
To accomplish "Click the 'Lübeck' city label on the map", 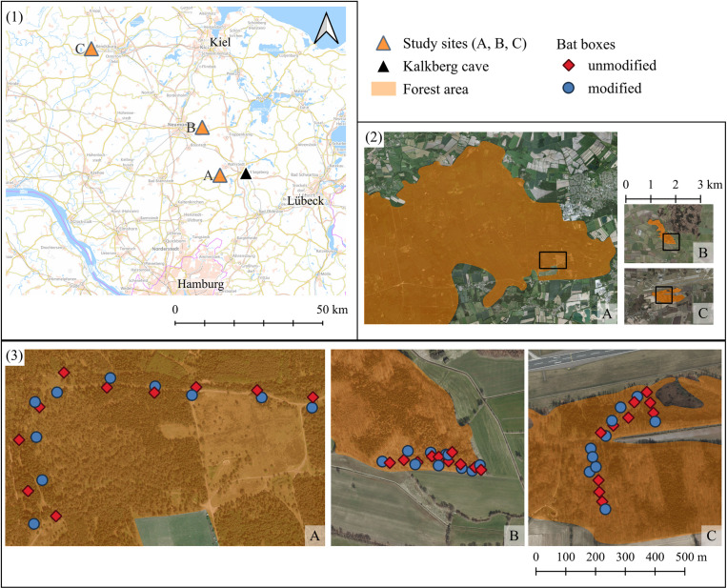I will (306, 201).
